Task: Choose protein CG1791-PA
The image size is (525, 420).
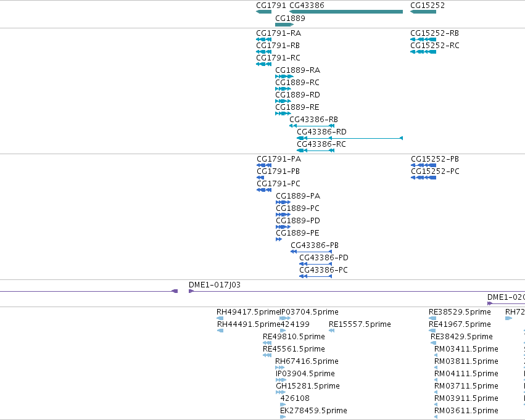Action: tap(279, 159)
